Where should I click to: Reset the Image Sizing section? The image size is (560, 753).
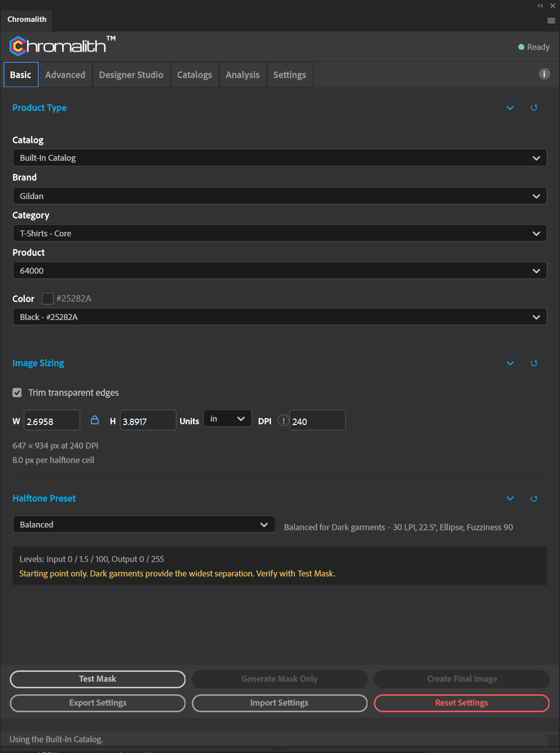pos(534,363)
